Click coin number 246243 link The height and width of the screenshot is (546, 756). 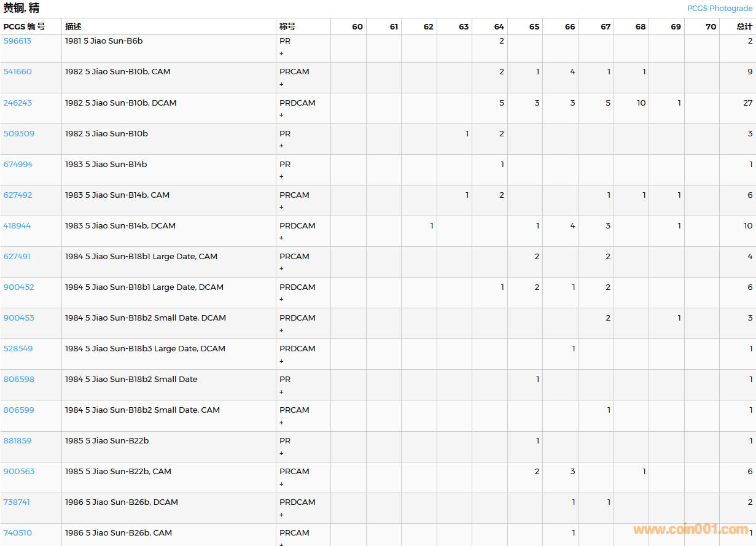click(17, 103)
